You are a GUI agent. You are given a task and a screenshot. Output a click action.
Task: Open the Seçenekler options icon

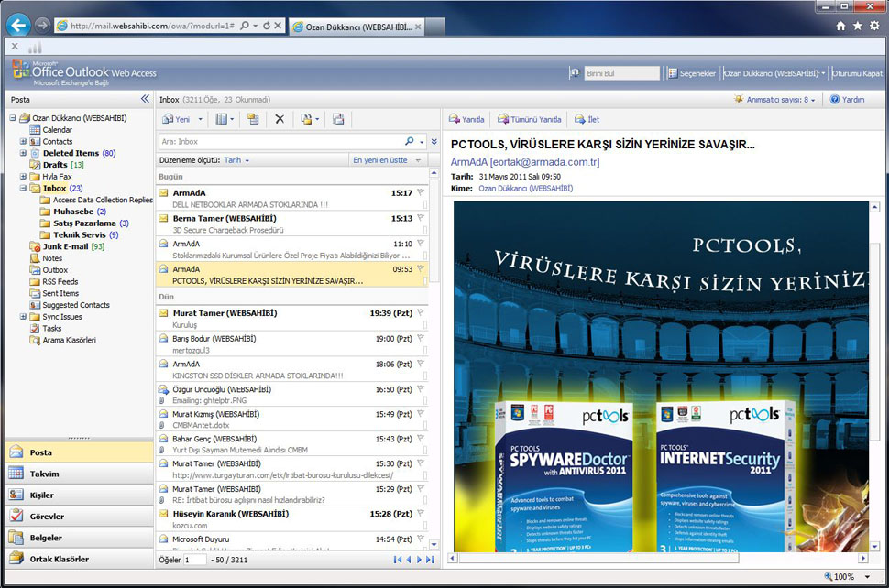[673, 73]
